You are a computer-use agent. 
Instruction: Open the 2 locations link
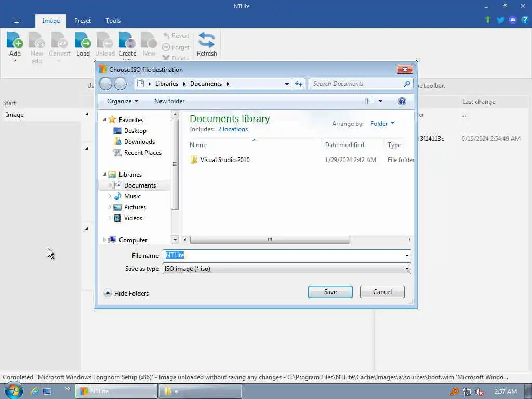(233, 129)
